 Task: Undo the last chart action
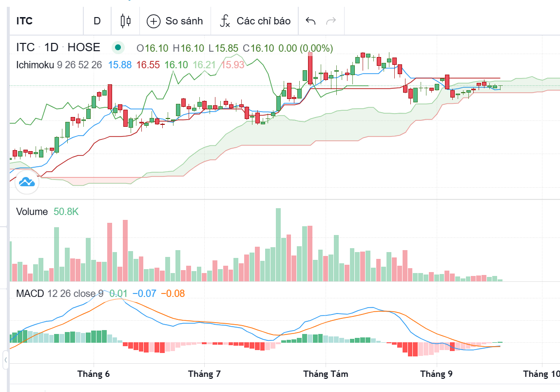(x=310, y=21)
